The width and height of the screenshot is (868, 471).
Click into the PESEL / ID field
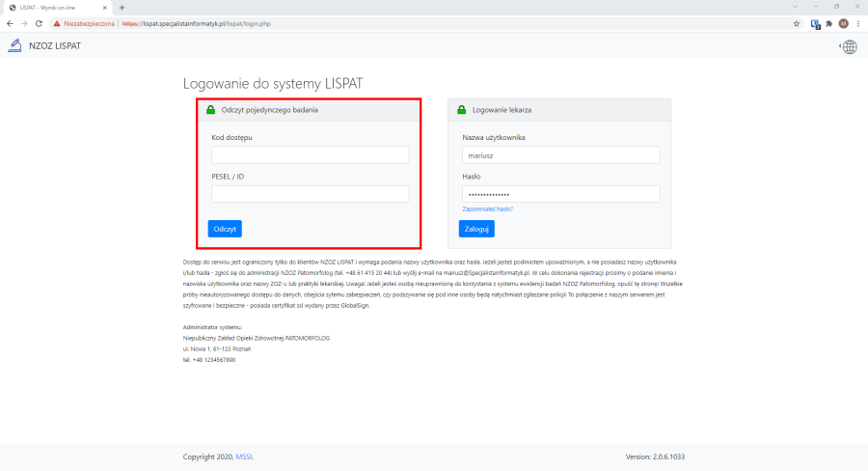310,194
